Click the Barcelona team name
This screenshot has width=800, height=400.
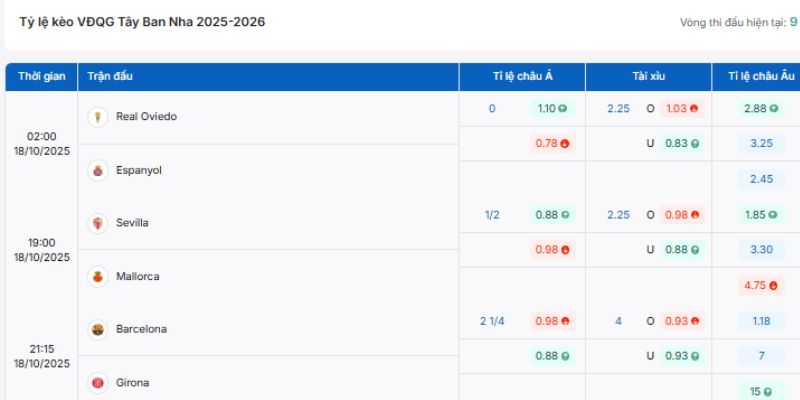tap(141, 329)
